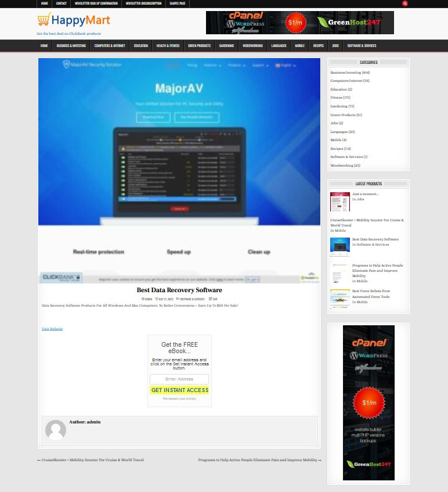Open Languages category in sidebar
The image size is (448, 492).
[339, 132]
